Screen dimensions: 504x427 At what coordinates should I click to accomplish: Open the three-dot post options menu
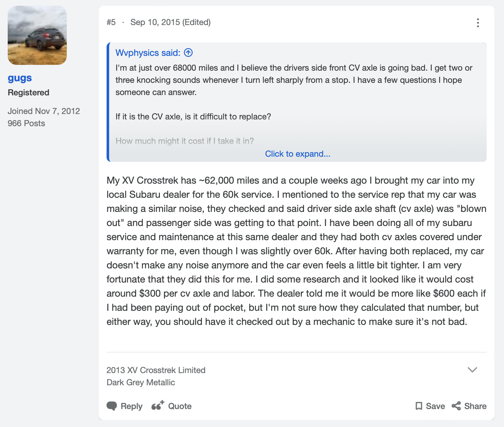click(x=478, y=23)
